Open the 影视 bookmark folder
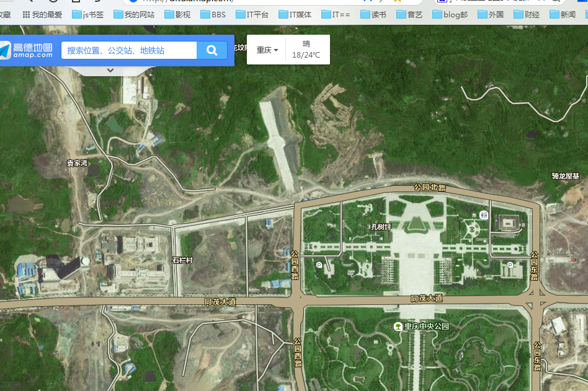 (177, 15)
